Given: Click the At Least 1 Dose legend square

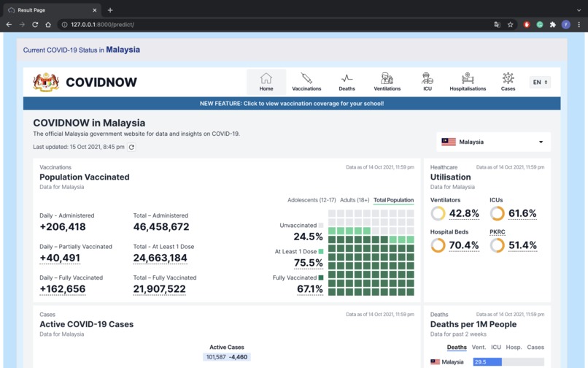Looking at the screenshot, I should pos(321,252).
